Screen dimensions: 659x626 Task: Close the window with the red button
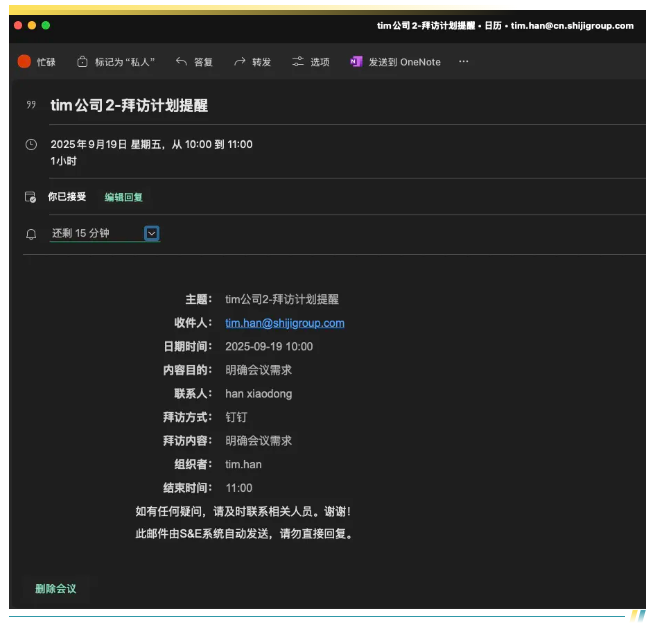(18, 25)
